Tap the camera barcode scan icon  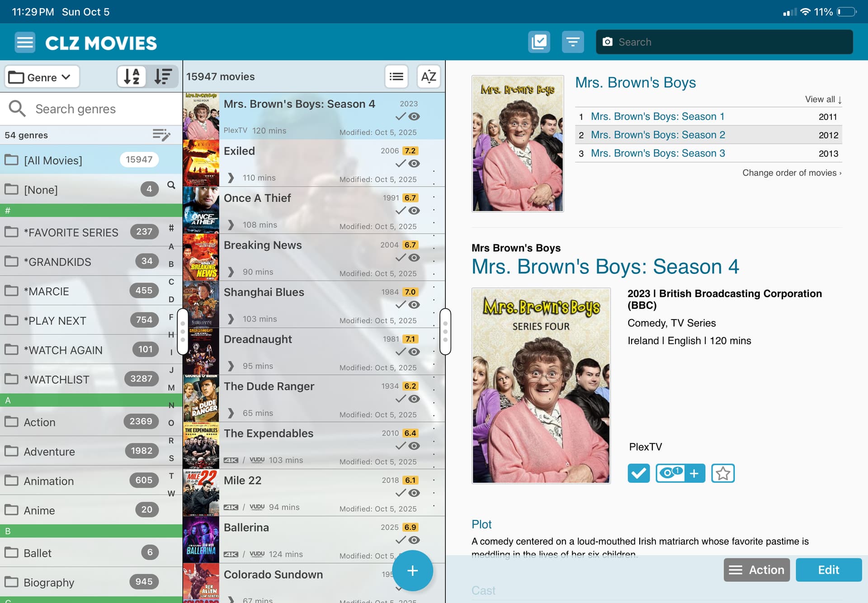608,42
